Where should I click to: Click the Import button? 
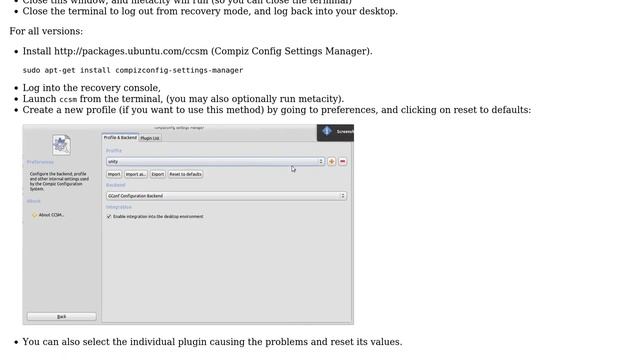pos(114,174)
